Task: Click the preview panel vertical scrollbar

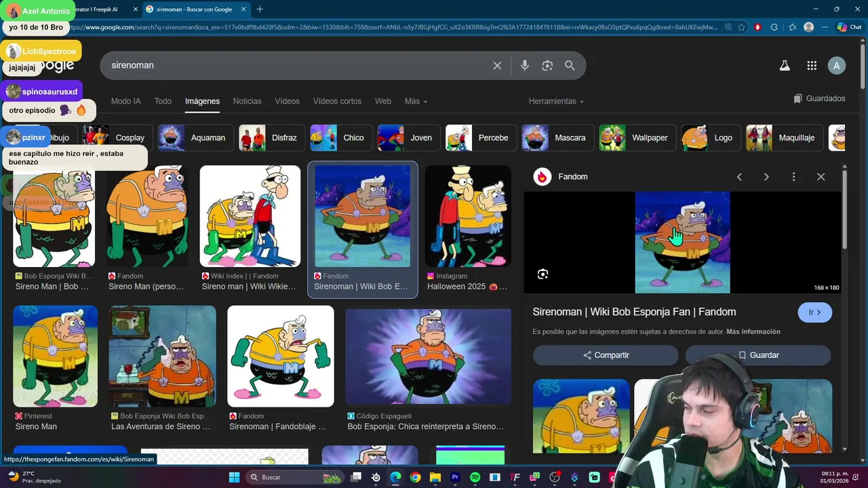Action: 844,210
